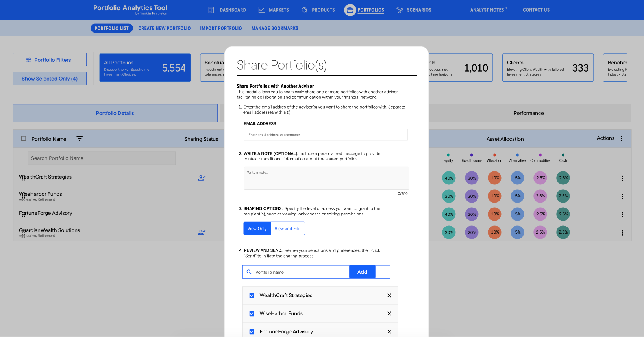Click the Add button in share modal
This screenshot has height=337, width=644.
[x=362, y=272]
